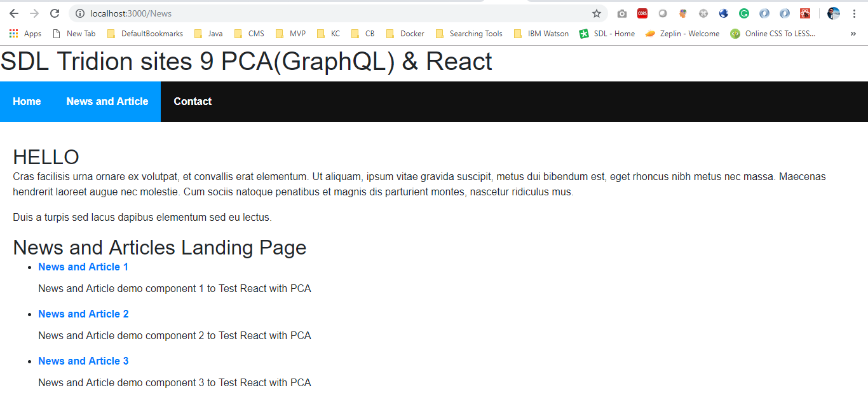Open the Apps shortcut in bookmarks bar
The image size is (868, 397).
point(25,34)
